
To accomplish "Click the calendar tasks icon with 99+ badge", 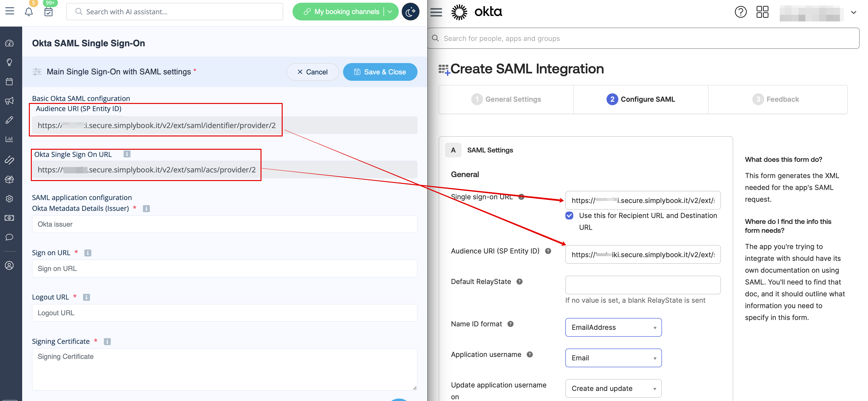I will coord(49,12).
